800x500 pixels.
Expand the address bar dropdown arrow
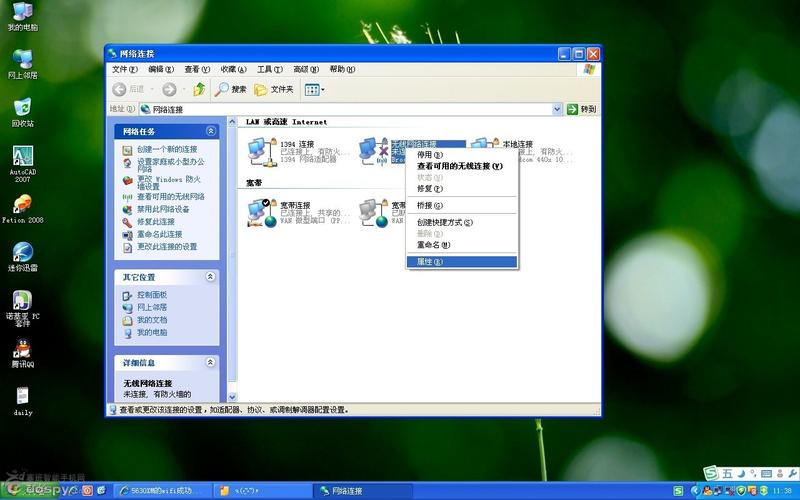click(557, 109)
